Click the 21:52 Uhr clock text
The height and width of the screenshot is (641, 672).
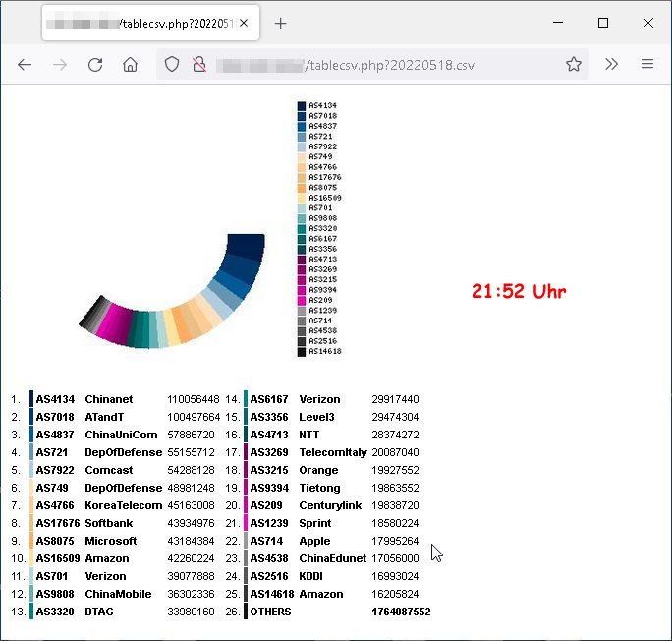coord(519,292)
